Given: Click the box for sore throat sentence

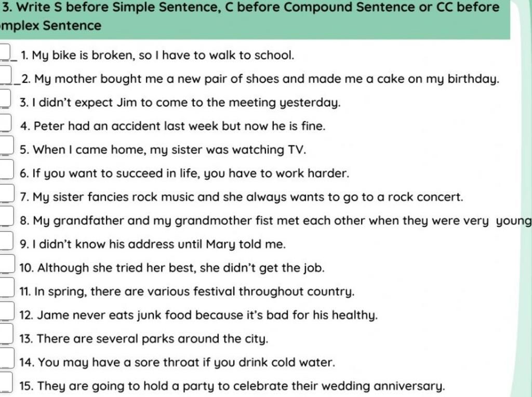Looking at the screenshot, I should 7,358.
